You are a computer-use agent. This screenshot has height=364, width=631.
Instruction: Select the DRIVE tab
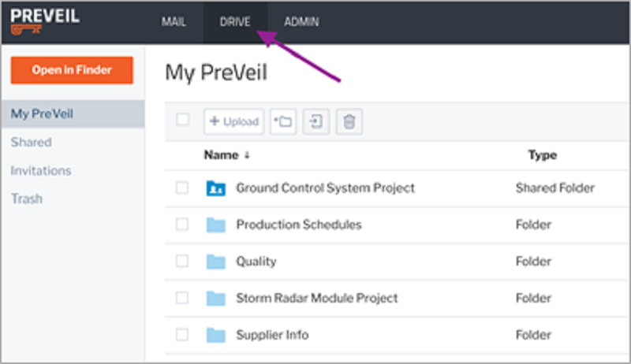[235, 22]
